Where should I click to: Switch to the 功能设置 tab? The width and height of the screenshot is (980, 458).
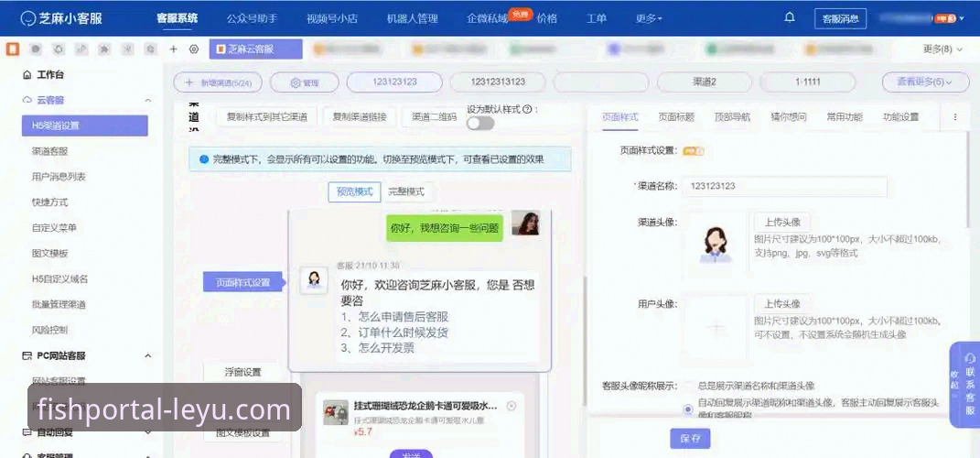[x=900, y=117]
